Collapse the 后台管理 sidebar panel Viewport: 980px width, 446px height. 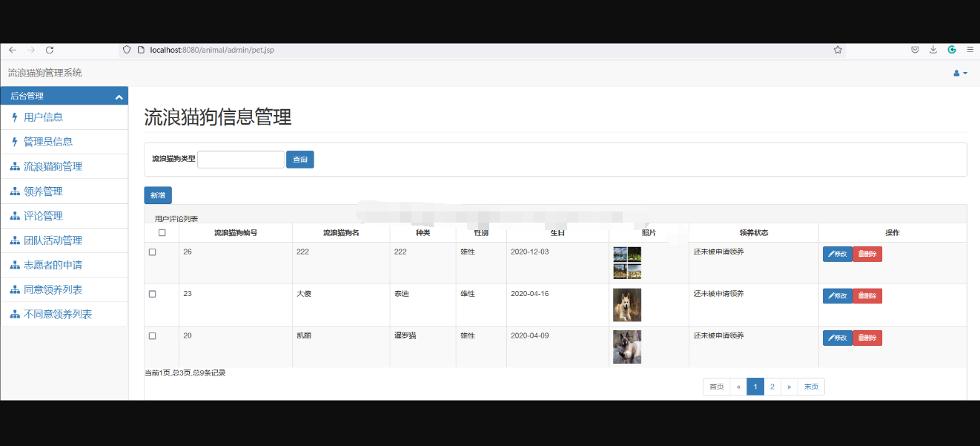(x=119, y=96)
